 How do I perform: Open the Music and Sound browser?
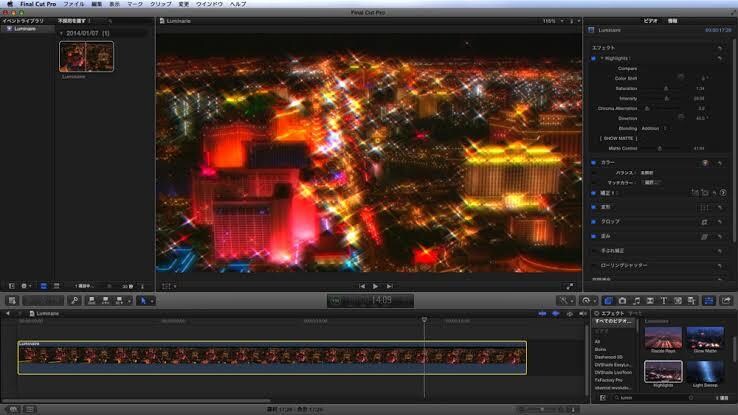click(636, 301)
